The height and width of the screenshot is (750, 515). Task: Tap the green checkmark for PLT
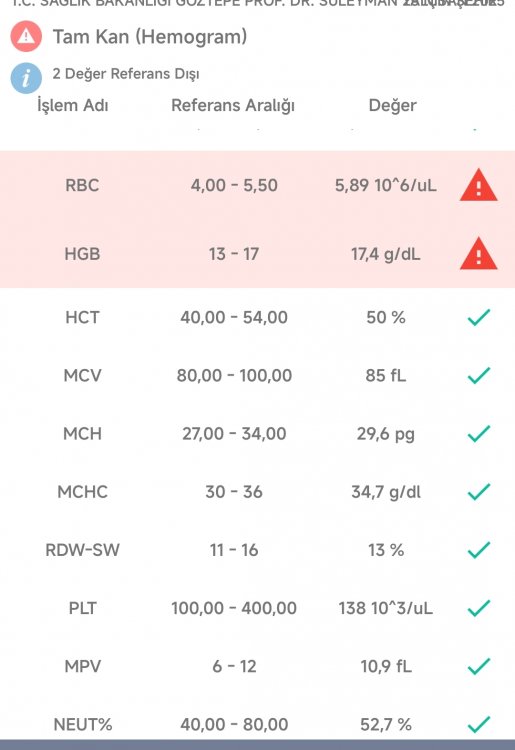(x=479, y=608)
